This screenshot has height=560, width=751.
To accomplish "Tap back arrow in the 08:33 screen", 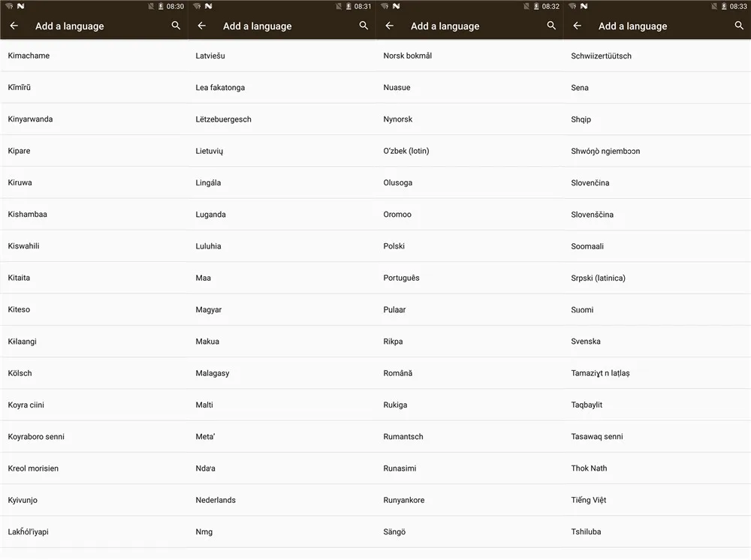I will click(577, 26).
